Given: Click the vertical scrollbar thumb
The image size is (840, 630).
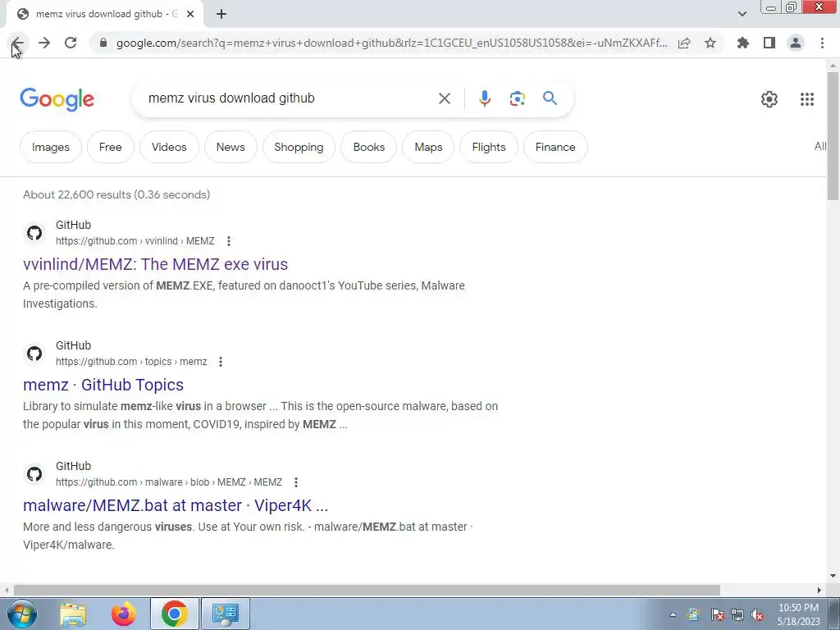Looking at the screenshot, I should [833, 135].
